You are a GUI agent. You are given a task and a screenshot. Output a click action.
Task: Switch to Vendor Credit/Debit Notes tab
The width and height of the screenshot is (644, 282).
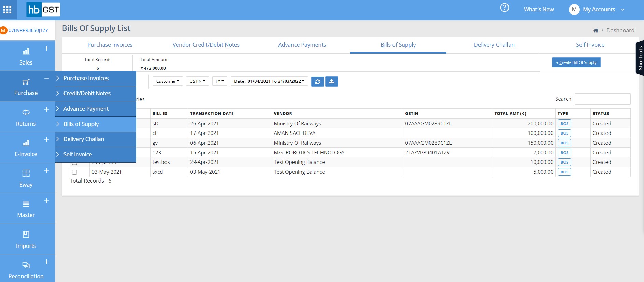pos(206,45)
